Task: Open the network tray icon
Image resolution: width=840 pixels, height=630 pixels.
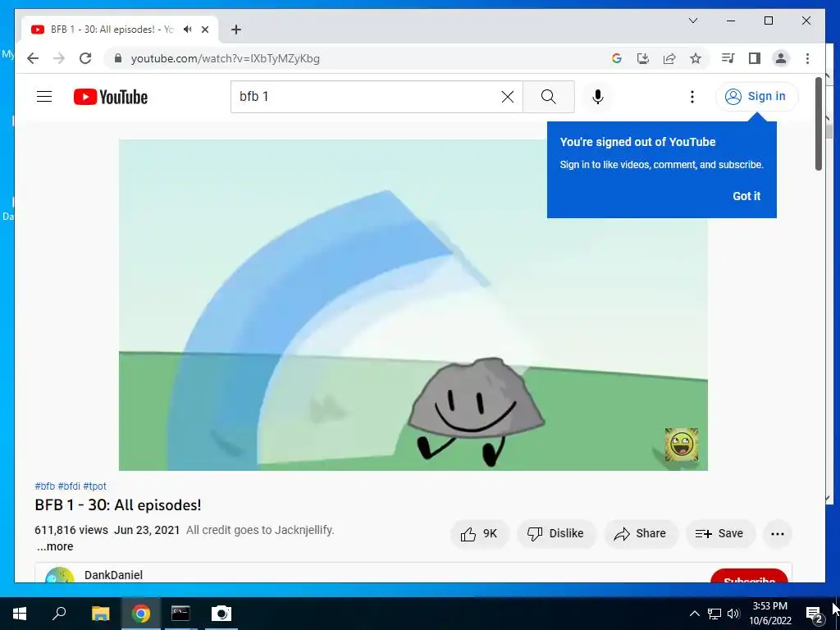Action: point(714,614)
